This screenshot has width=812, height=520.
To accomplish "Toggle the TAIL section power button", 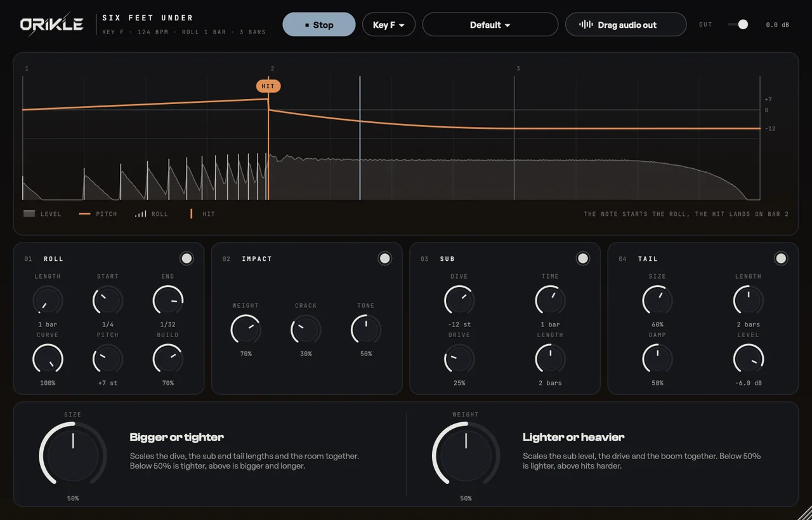I will coord(781,258).
